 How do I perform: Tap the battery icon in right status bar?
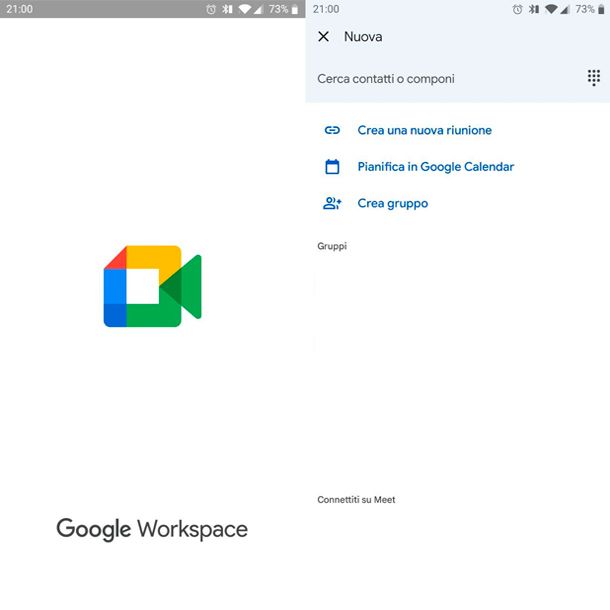601,9
